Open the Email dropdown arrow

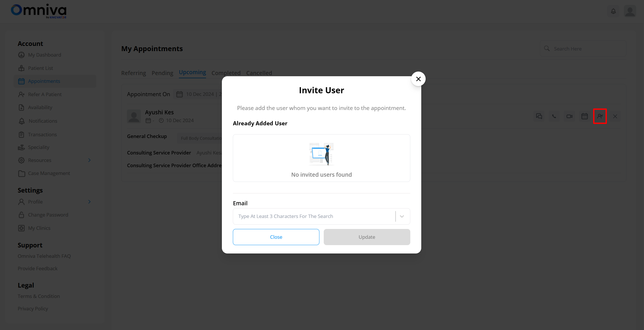[x=402, y=216]
